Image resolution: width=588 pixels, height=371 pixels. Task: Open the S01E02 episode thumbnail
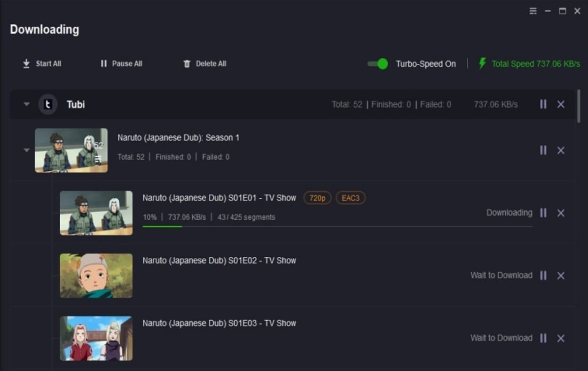96,276
